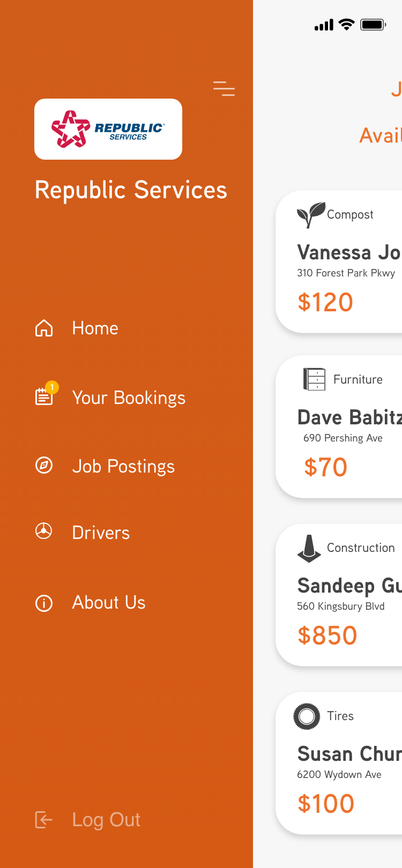402x868 pixels.
Task: Click the Tires category icon
Action: [307, 716]
